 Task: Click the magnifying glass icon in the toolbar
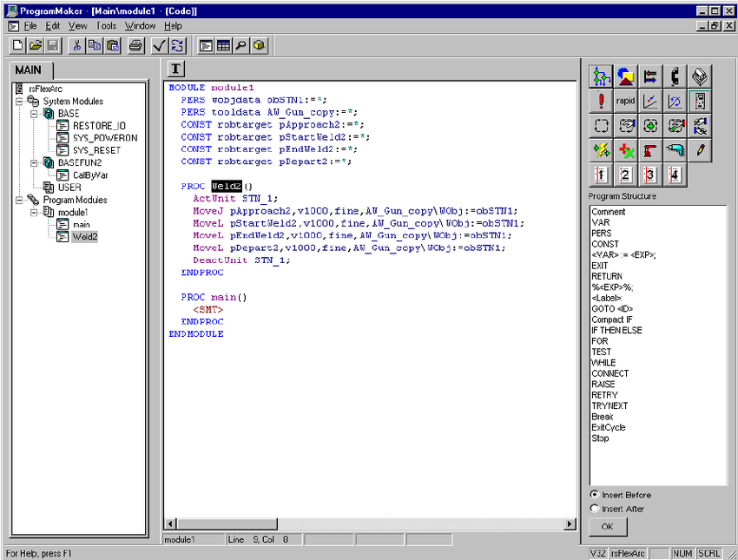tap(241, 46)
